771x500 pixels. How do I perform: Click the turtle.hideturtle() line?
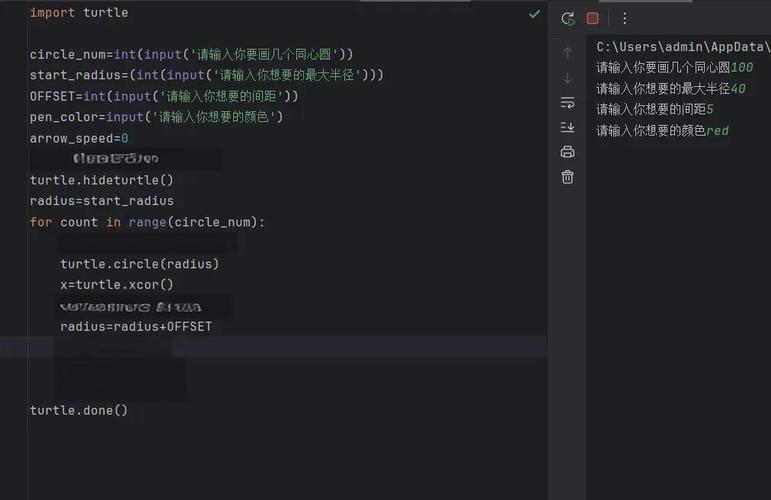point(101,180)
